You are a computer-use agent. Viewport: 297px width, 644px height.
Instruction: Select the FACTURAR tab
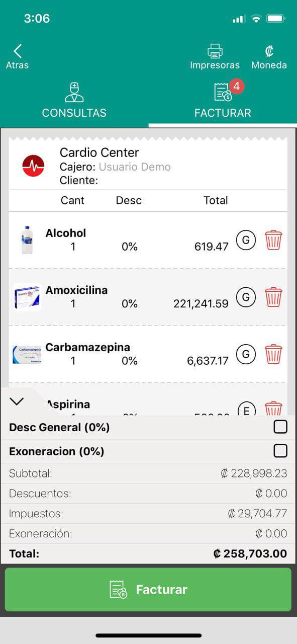pos(223,100)
